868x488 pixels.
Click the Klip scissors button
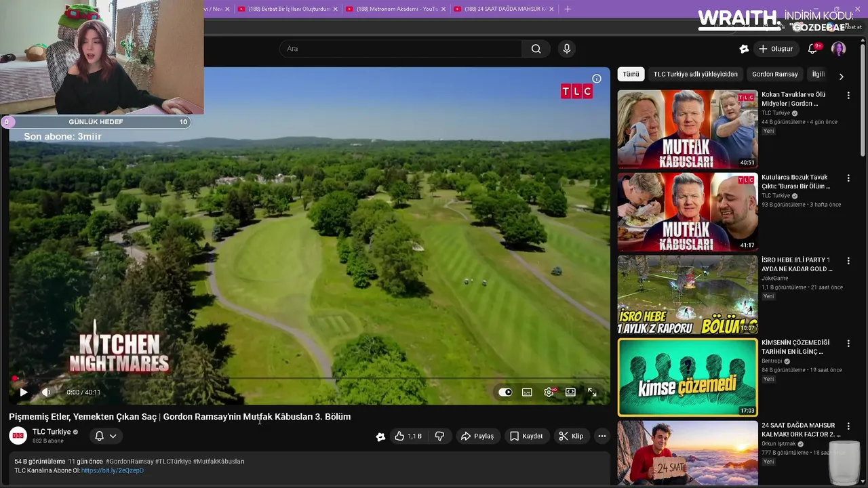coord(571,436)
